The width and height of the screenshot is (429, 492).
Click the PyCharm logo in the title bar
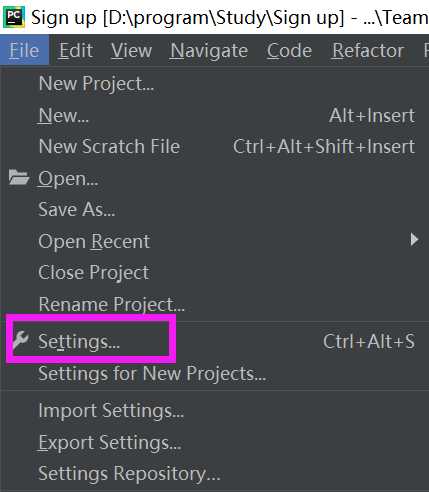pos(14,17)
